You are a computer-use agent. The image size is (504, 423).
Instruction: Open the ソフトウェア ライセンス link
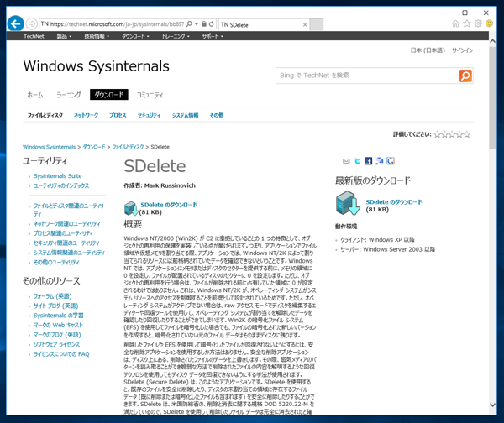click(56, 344)
